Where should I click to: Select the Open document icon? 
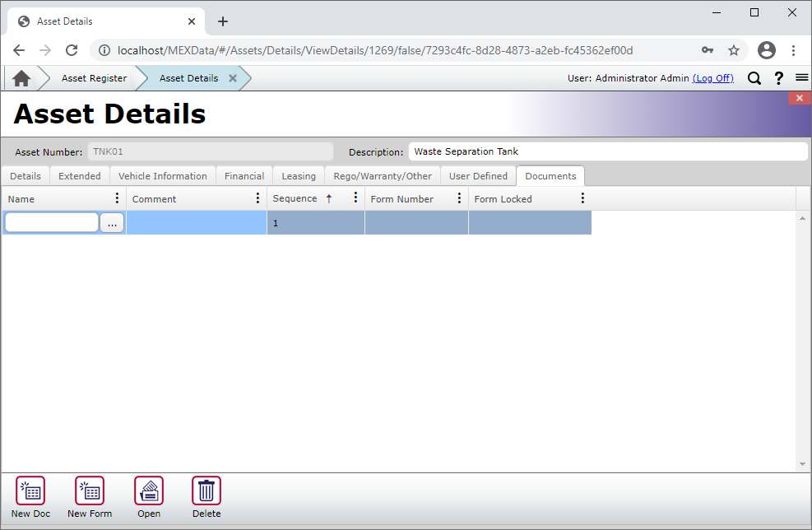(x=149, y=491)
